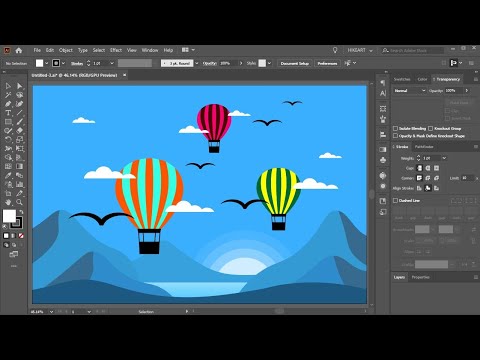Select the Symbol Sprayer tool
This screenshot has height=360, width=480.
coord(8,184)
